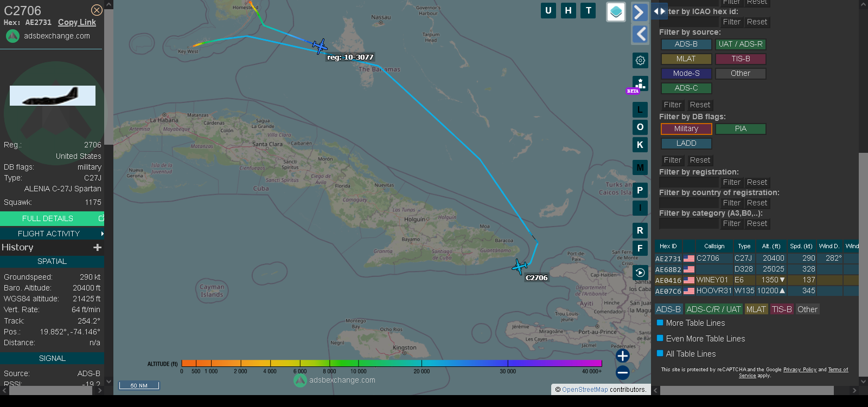Toggle the L map button
The width and height of the screenshot is (868, 407).
640,110
